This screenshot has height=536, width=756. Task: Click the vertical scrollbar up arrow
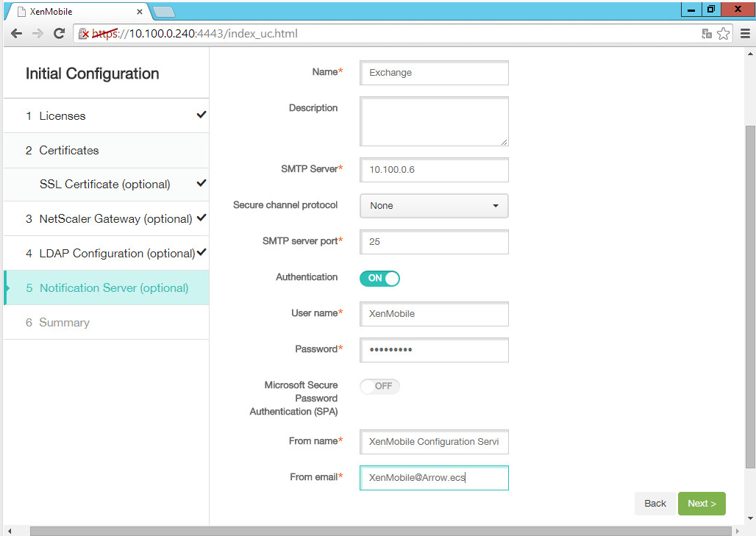pos(750,54)
